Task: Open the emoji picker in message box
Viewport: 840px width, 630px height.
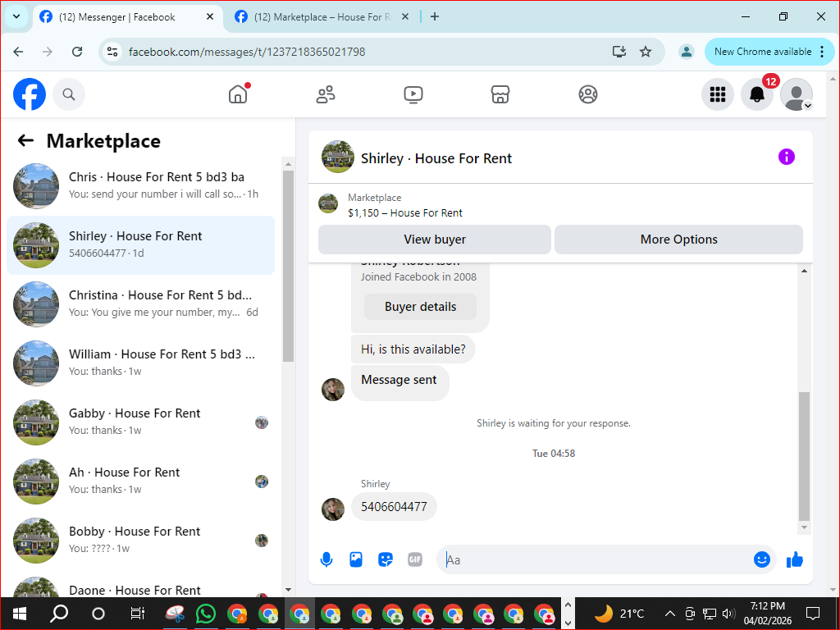Action: click(x=762, y=559)
